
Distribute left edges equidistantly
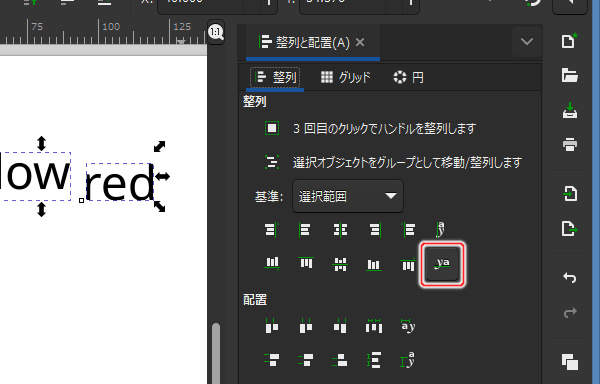pyautogui.click(x=272, y=326)
